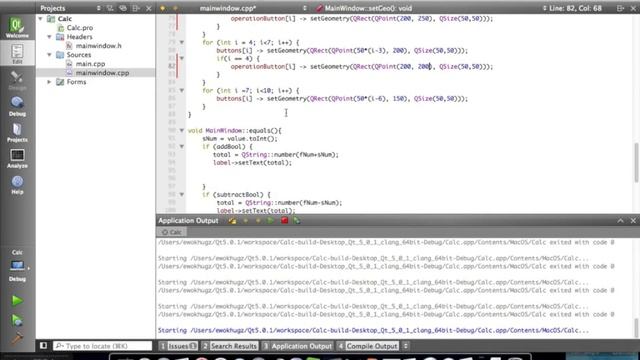Collapse the Headers folder

coord(49,37)
